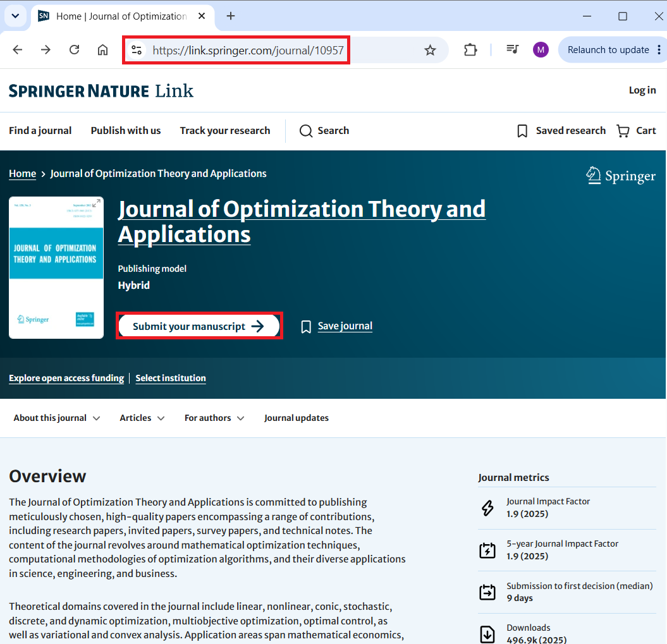Open the Journal updates tab

[x=296, y=418]
